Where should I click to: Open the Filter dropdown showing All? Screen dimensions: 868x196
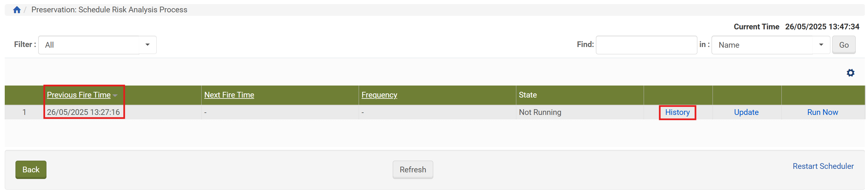tap(97, 45)
